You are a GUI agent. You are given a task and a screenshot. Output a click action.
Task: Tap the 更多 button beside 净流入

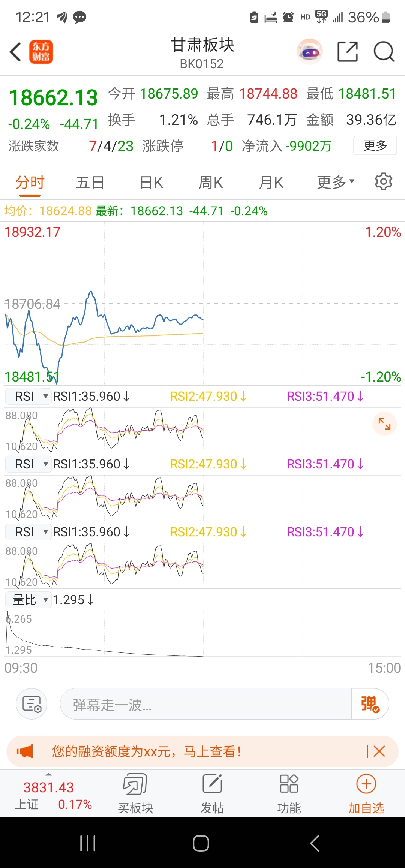375,145
